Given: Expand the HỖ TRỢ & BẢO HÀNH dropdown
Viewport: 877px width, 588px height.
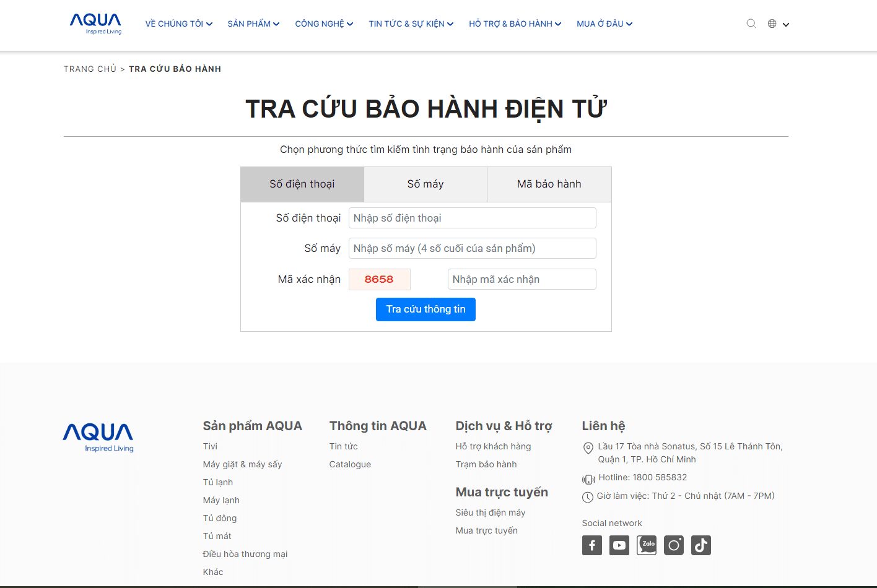Looking at the screenshot, I should [514, 24].
